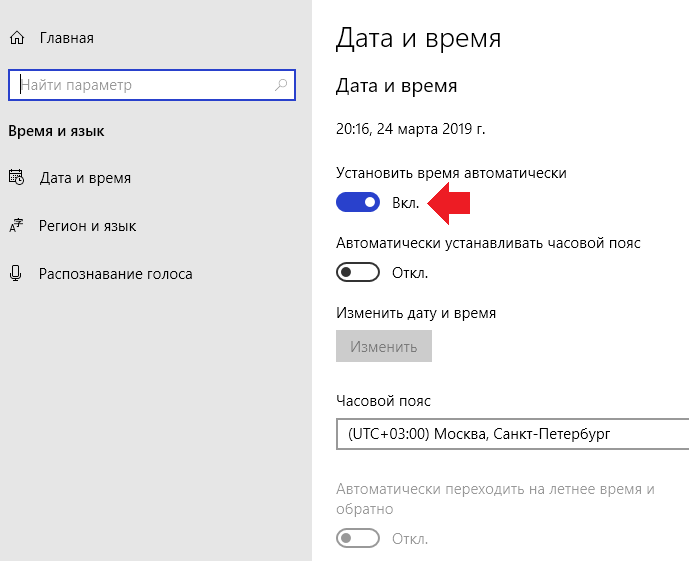Click the Home house icon
The image size is (700, 561).
(x=17, y=38)
